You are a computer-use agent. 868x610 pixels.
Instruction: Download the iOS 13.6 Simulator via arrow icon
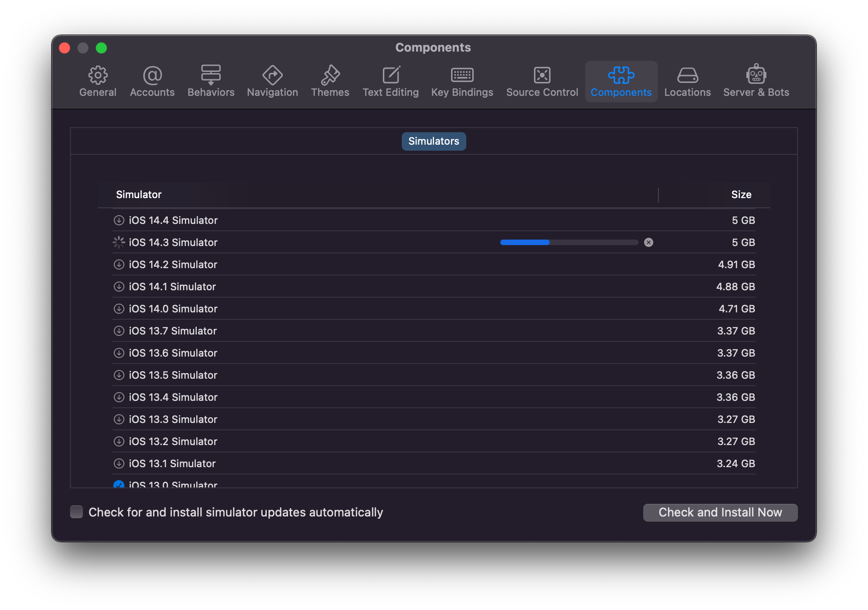(x=119, y=353)
